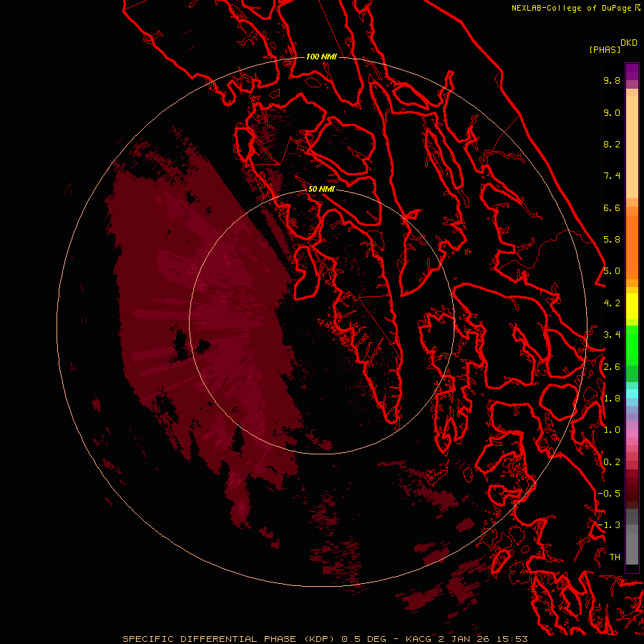The image size is (644, 644).
Task: Click the 4.2 scale value
Action: tap(612, 303)
